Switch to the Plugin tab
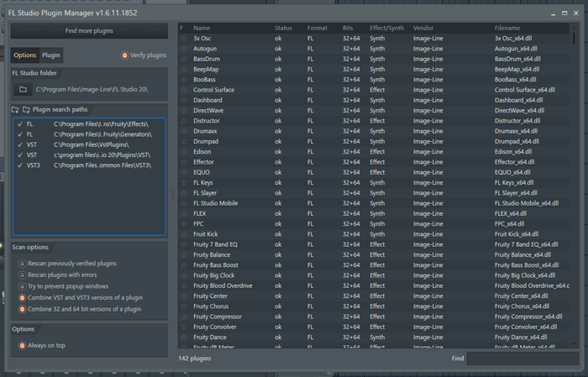The width and height of the screenshot is (588, 377). (x=51, y=55)
